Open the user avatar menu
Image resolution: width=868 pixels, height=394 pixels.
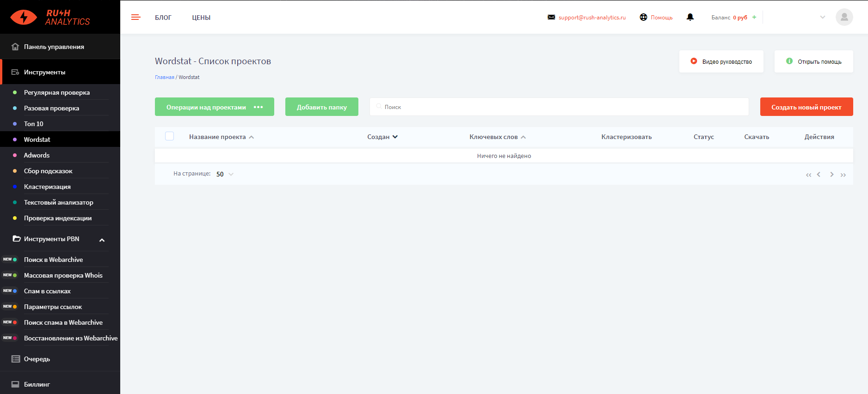click(844, 17)
